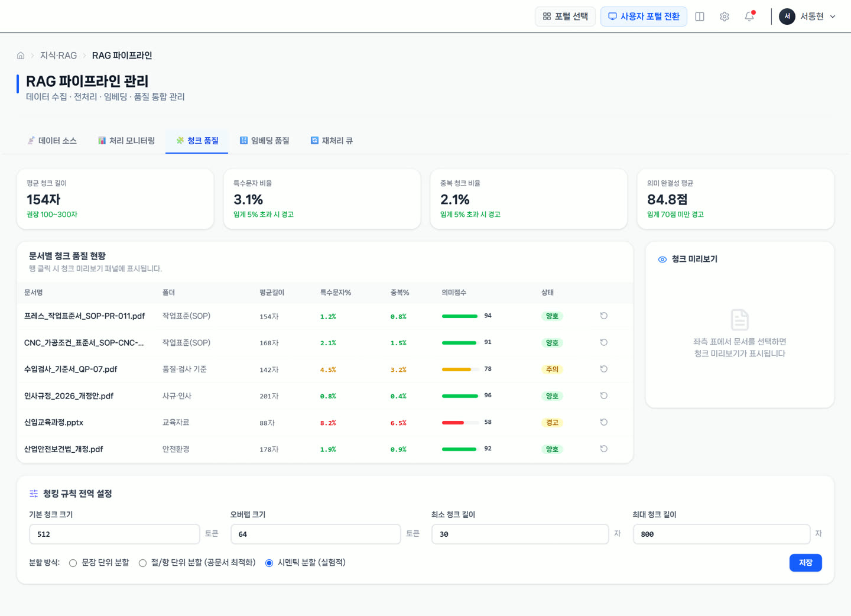
Task: Click the 주의 status badge
Action: pos(552,369)
